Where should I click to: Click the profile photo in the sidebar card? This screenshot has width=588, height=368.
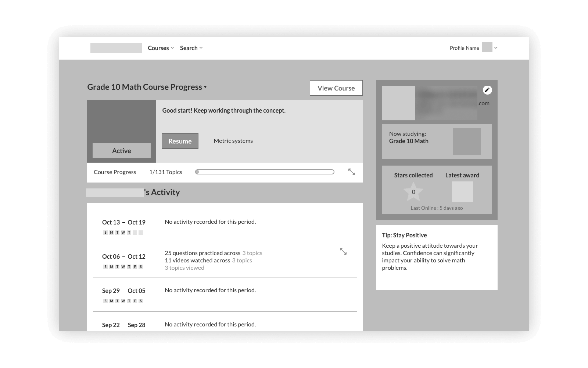pos(398,103)
